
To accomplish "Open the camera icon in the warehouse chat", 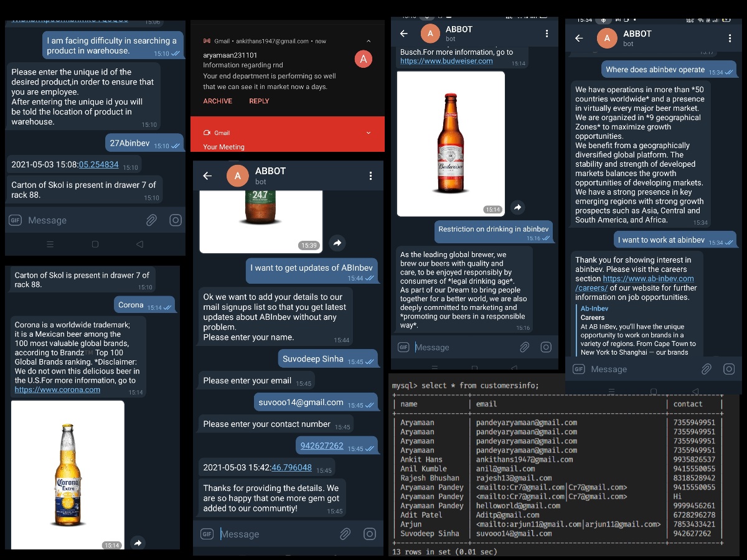I will point(176,220).
